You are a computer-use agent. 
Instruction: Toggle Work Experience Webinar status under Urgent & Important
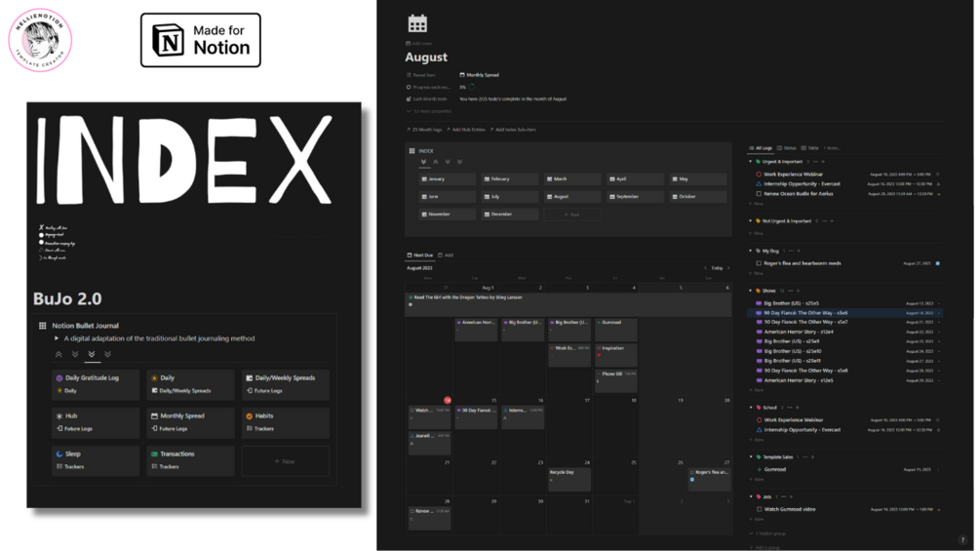(759, 175)
